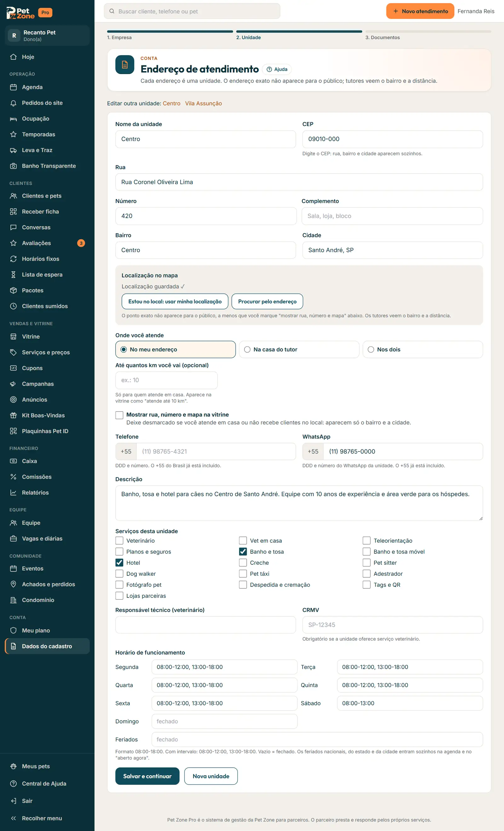Click Salvar e continuar button
This screenshot has height=831, width=504.
(147, 776)
